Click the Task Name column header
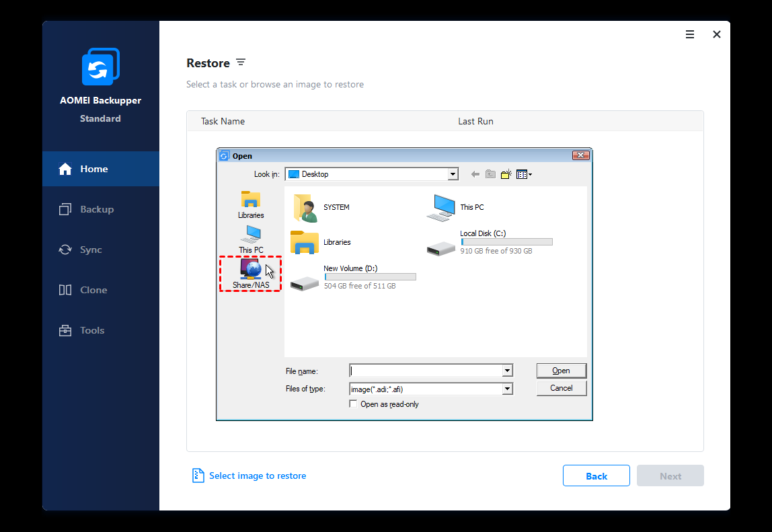The width and height of the screenshot is (772, 532). click(x=223, y=121)
